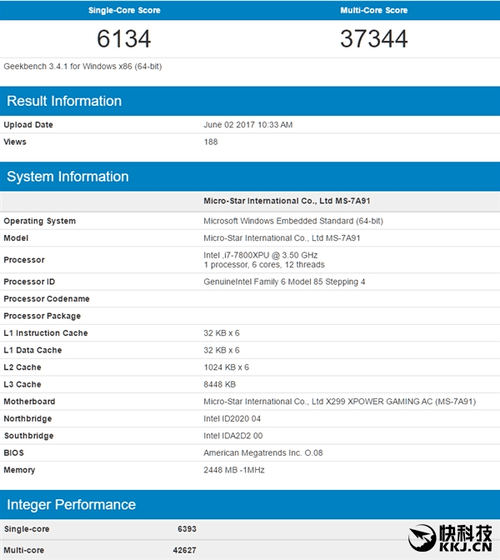Click the multi-core score 37344
Image resolution: width=500 pixels, height=560 pixels.
tap(374, 39)
